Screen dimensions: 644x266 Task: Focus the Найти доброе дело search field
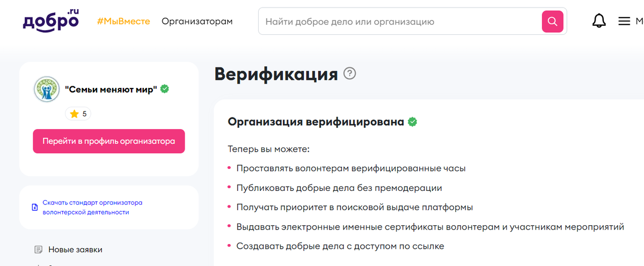click(400, 21)
